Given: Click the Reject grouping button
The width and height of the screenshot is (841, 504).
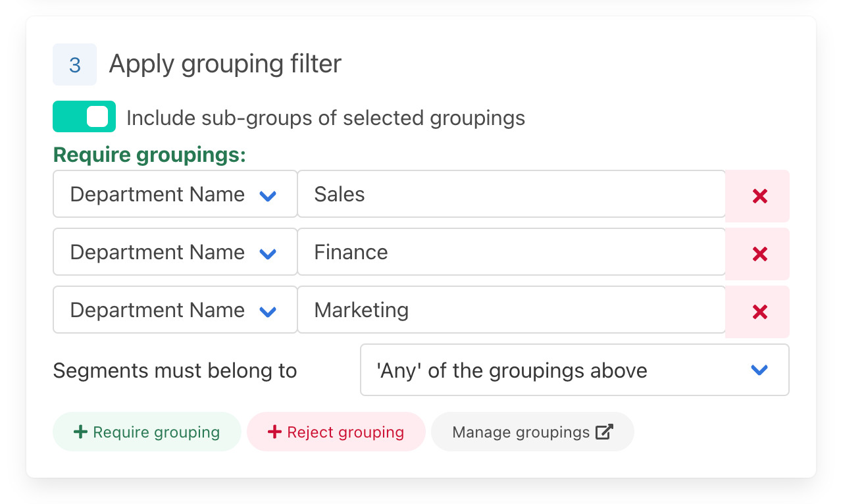Looking at the screenshot, I should 336,432.
